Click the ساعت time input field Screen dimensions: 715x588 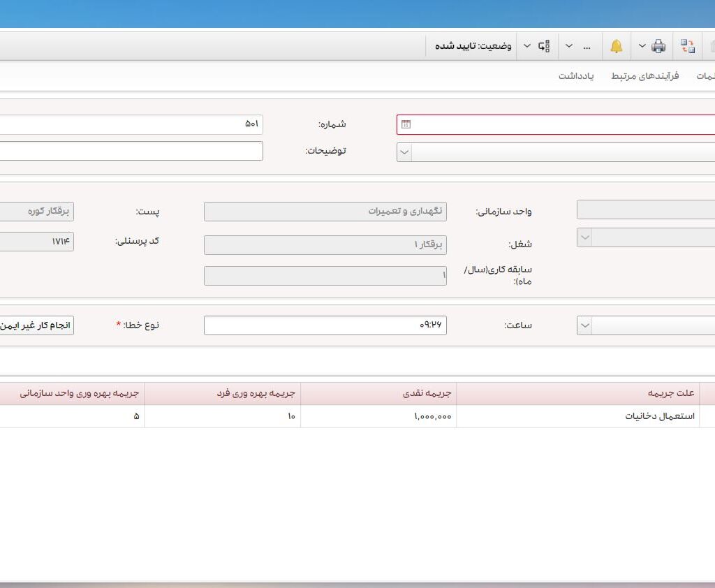[x=325, y=325]
